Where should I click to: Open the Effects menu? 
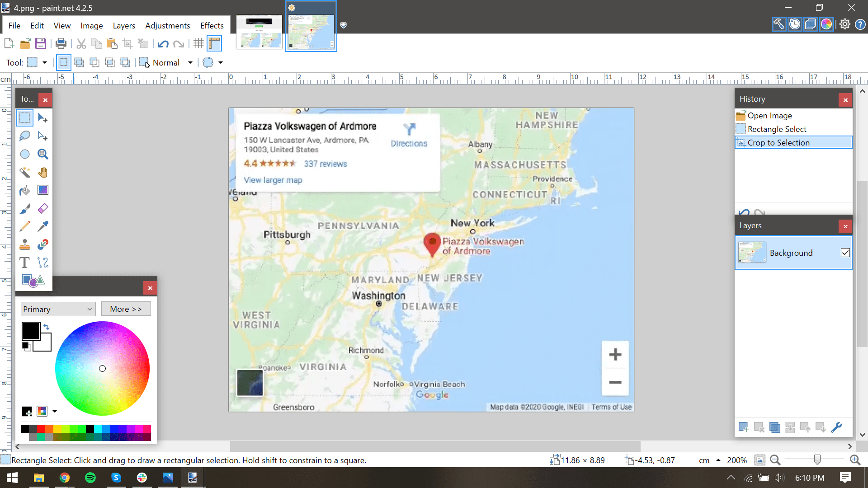212,26
